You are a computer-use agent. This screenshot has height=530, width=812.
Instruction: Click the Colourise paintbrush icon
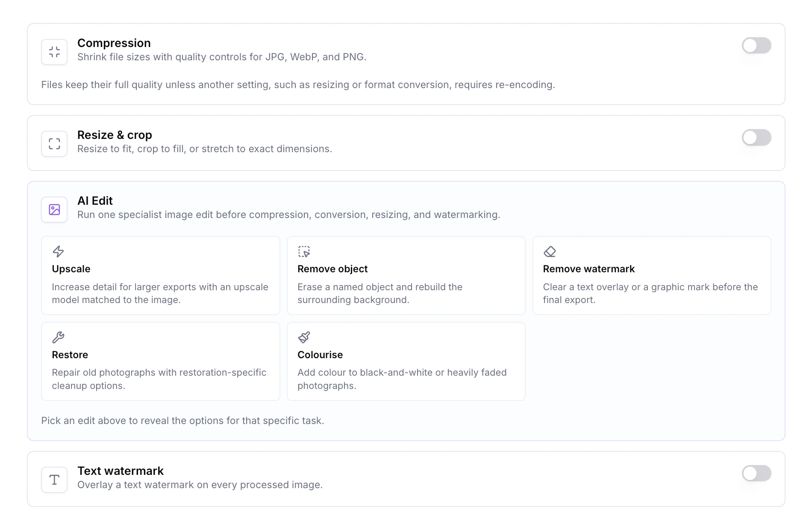pos(303,337)
